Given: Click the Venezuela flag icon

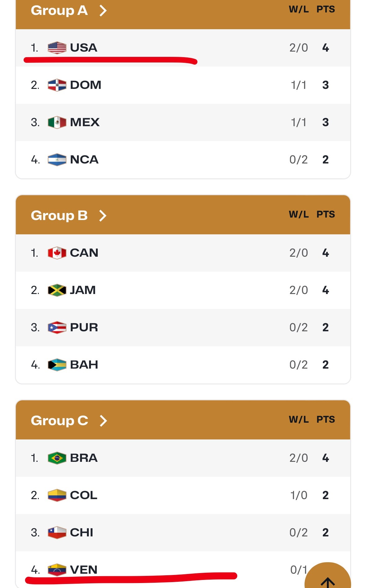Looking at the screenshot, I should pyautogui.click(x=57, y=570).
